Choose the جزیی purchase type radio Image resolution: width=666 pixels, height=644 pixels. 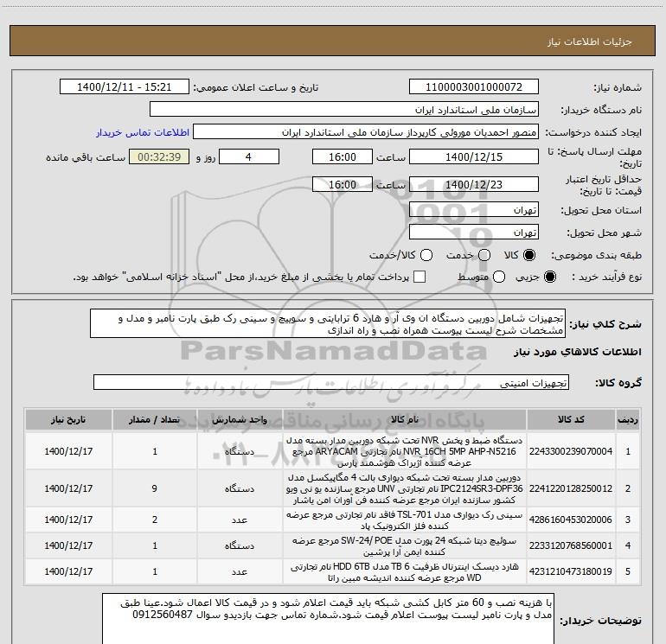[549, 277]
